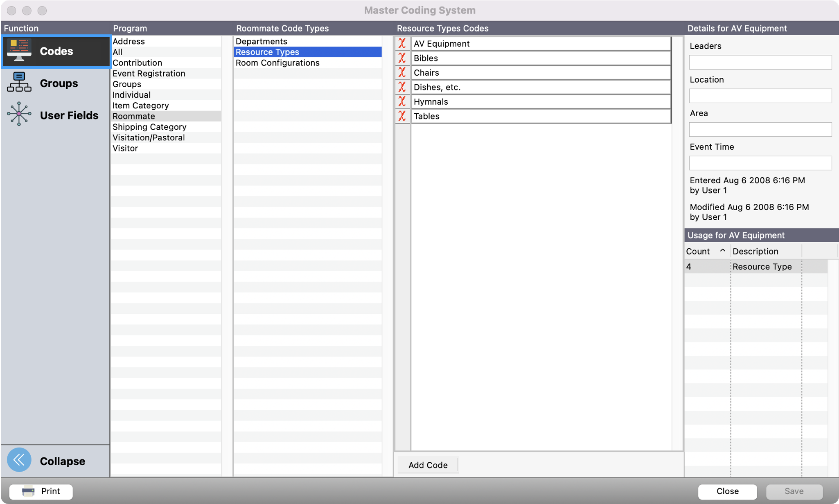Click red X next to Tables

(x=402, y=116)
